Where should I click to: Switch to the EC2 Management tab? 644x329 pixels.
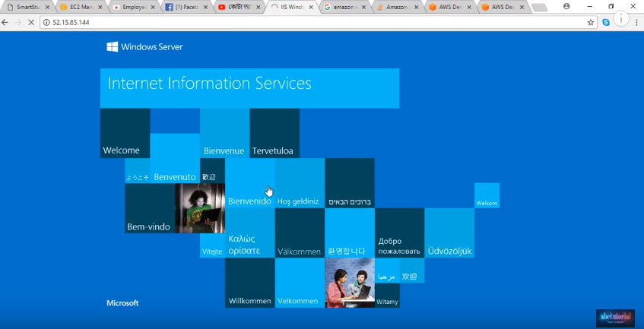point(80,7)
